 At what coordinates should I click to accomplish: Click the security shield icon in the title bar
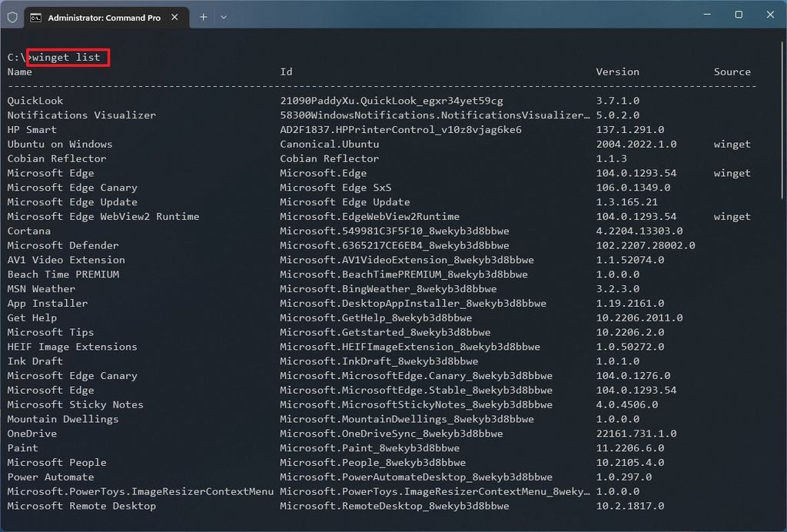[12, 17]
